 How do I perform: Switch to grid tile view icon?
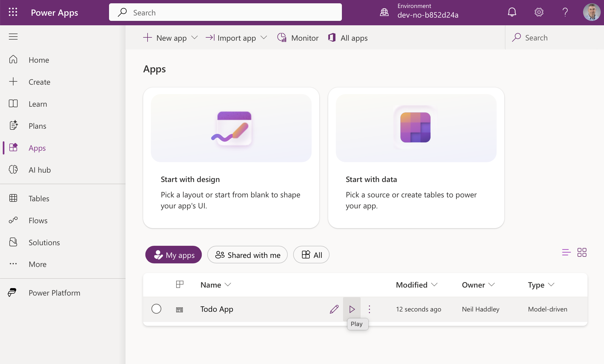point(582,252)
